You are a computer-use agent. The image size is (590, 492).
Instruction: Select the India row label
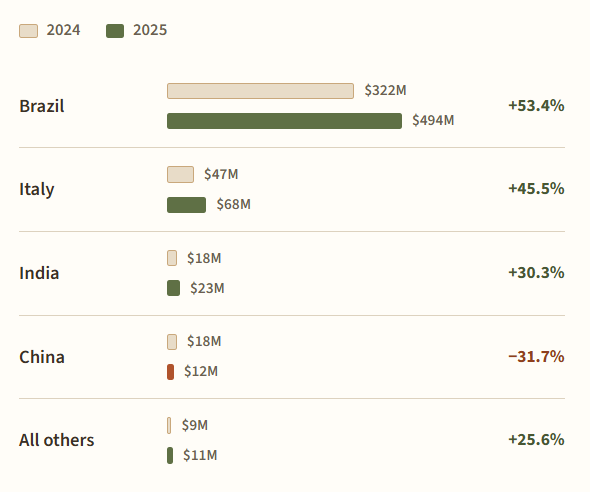click(39, 273)
